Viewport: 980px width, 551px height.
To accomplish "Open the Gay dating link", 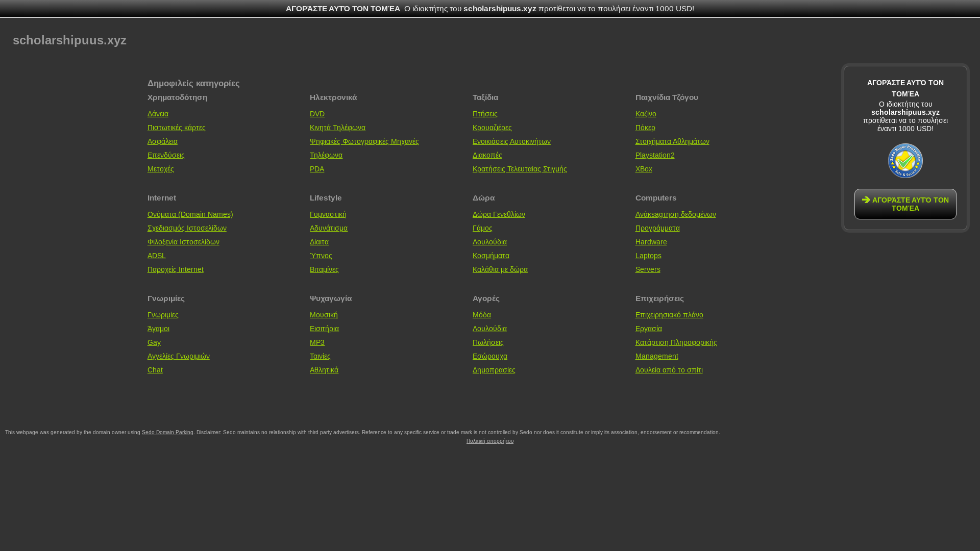I will pos(154,342).
